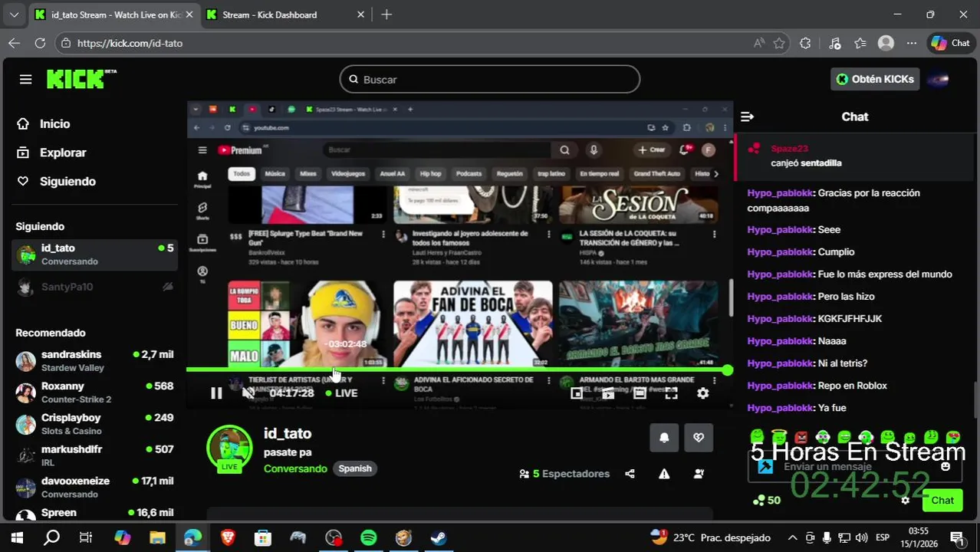Open the profile avatar menu on Kick
This screenshot has width=980, height=552.
(939, 79)
